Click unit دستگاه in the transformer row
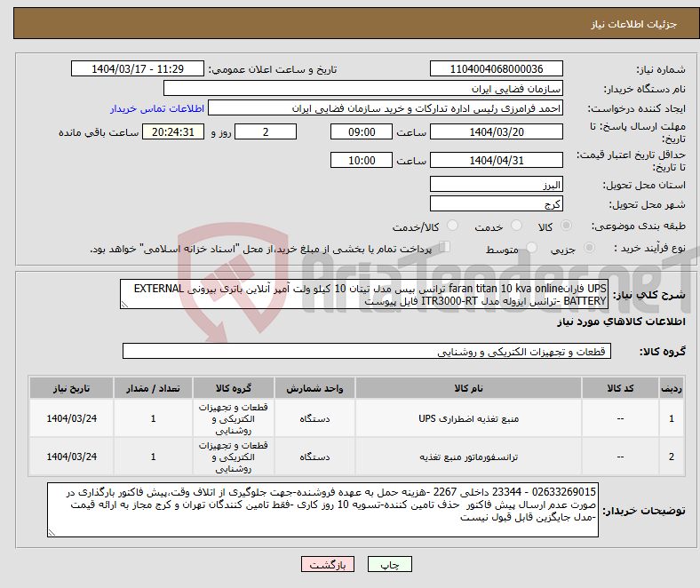 [314, 457]
